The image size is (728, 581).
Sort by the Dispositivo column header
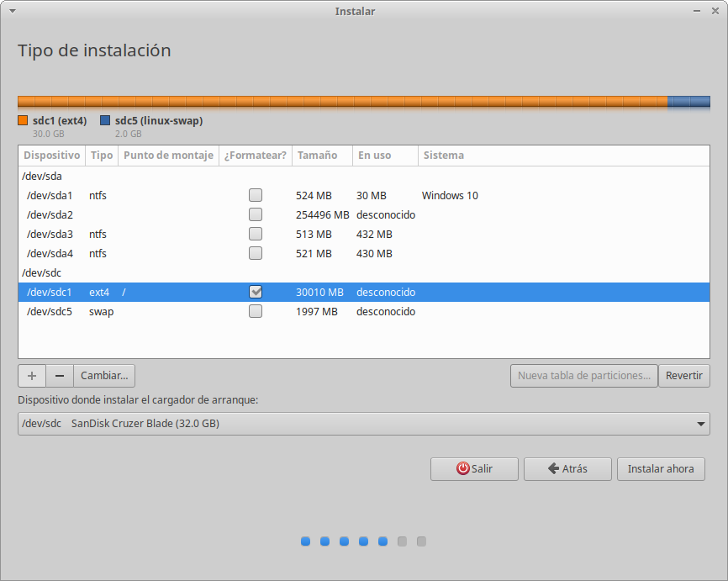[x=51, y=156]
